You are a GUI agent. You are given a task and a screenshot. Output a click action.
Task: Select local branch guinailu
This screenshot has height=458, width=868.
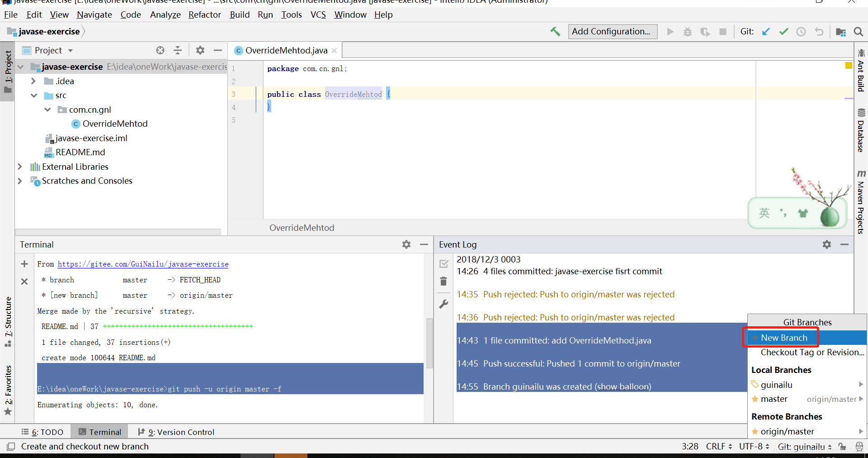pyautogui.click(x=807, y=385)
